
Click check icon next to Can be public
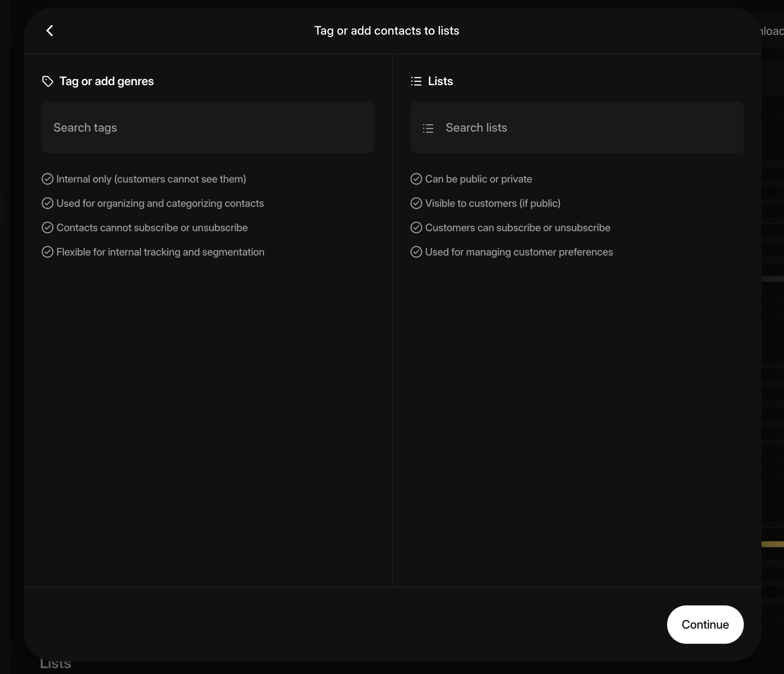(x=416, y=179)
